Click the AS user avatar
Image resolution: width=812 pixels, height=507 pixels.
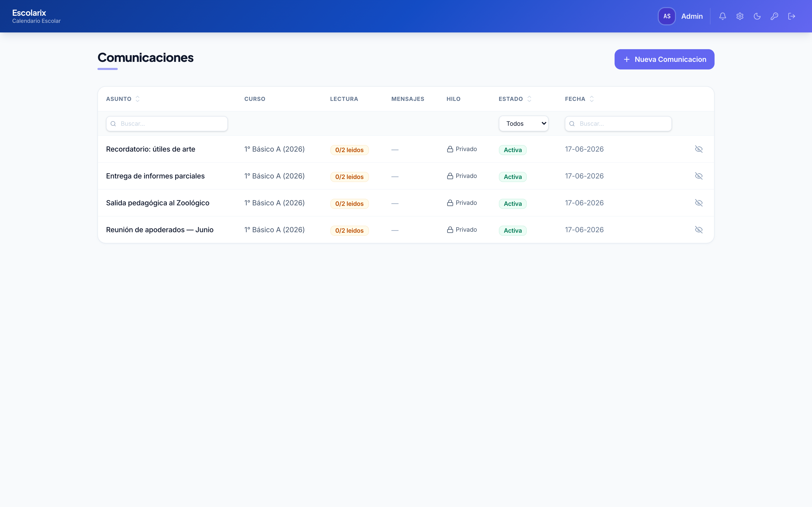pos(667,16)
